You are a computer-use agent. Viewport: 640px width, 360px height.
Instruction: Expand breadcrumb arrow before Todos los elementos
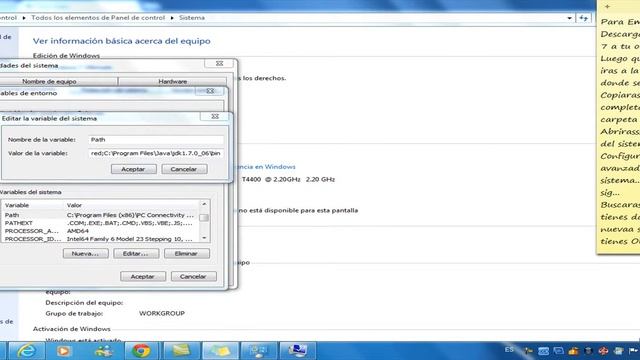coord(24,18)
